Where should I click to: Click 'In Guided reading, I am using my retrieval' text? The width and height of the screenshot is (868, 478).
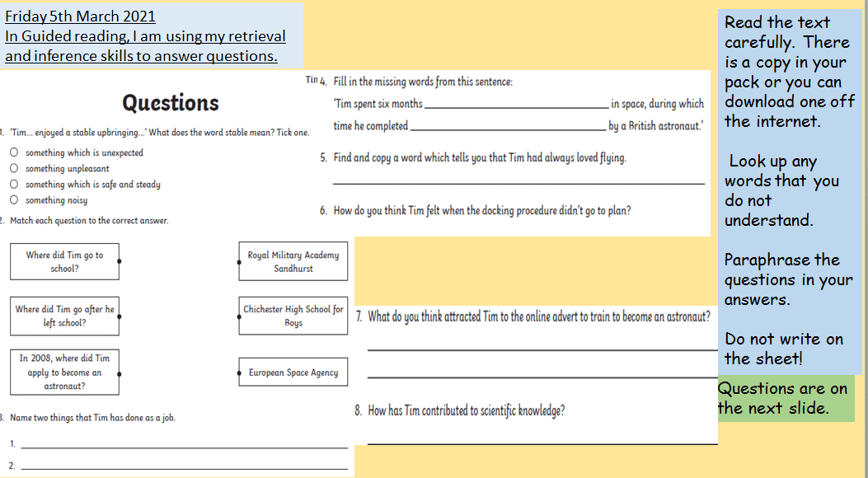point(145,36)
